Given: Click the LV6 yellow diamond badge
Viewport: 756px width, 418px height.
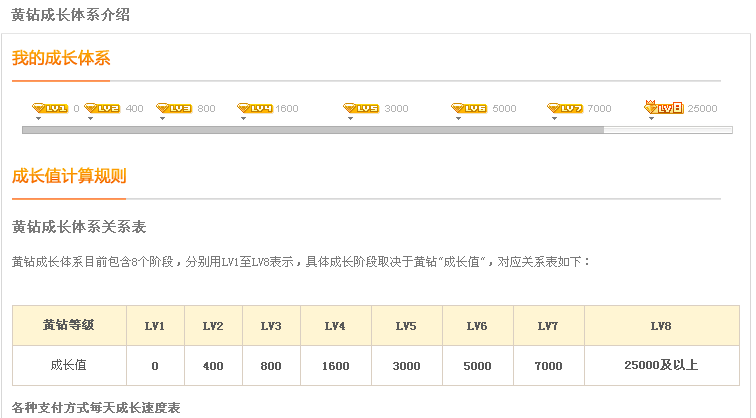Looking at the screenshot, I should [x=469, y=108].
